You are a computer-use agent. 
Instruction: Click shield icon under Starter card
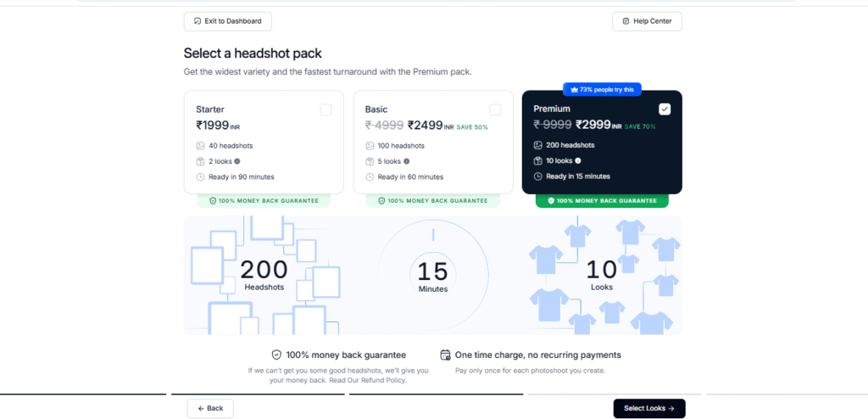pos(213,201)
